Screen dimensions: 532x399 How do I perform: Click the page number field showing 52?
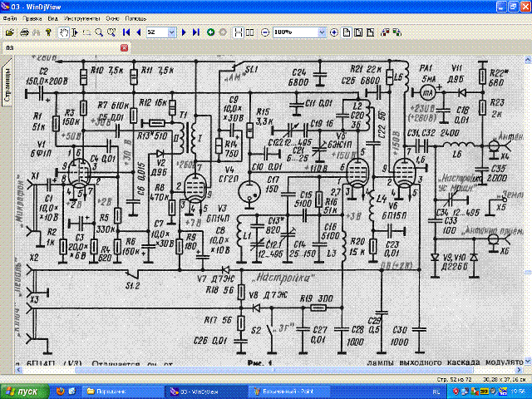click(x=157, y=32)
